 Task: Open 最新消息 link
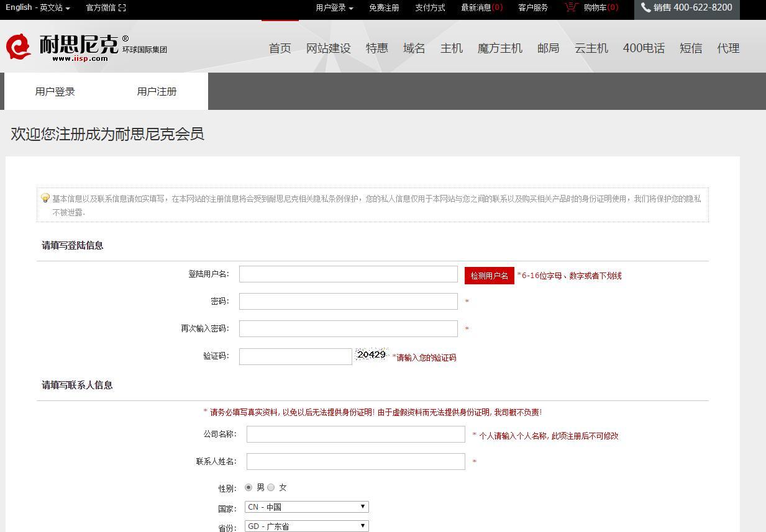click(x=482, y=7)
